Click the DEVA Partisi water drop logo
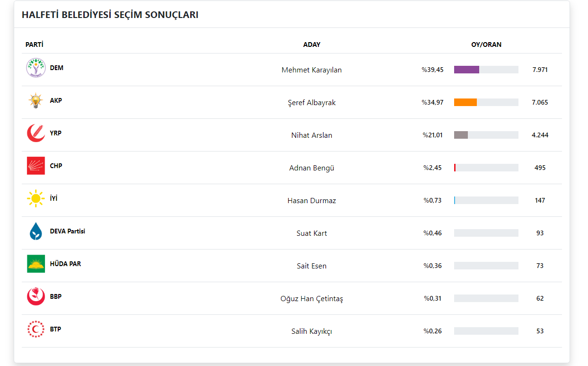 click(35, 231)
